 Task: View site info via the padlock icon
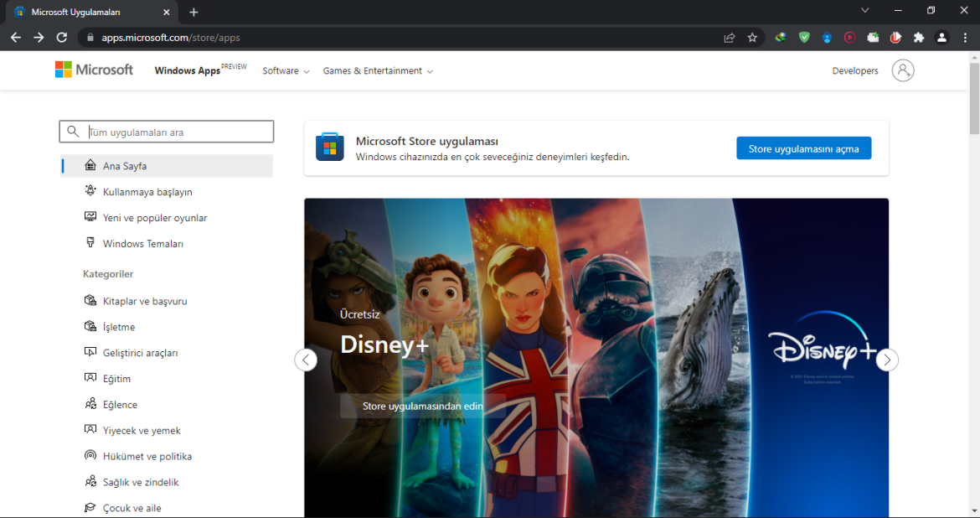pyautogui.click(x=90, y=38)
